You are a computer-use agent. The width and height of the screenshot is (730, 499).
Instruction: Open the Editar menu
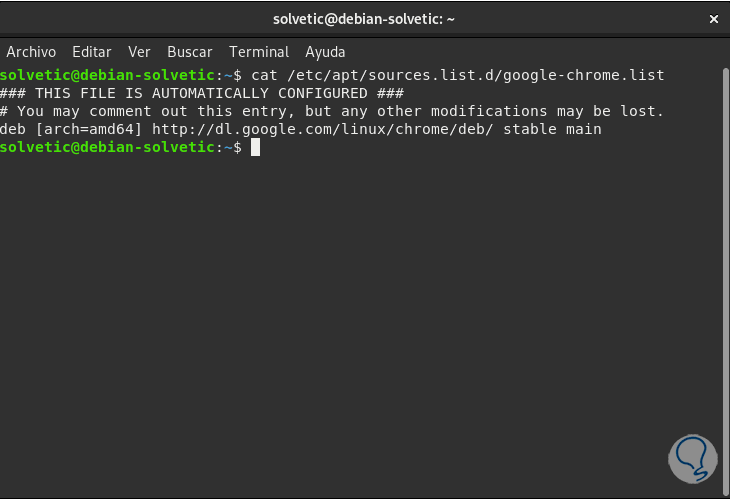[92, 52]
